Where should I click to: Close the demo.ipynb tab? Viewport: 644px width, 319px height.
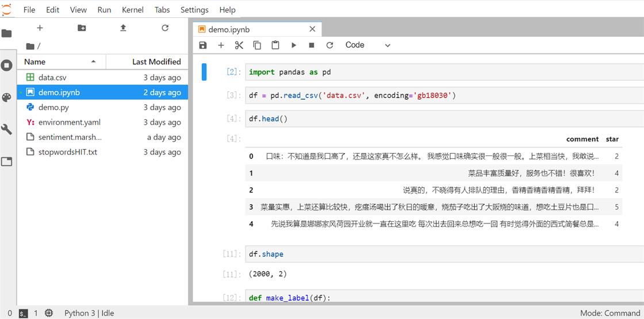point(313,29)
